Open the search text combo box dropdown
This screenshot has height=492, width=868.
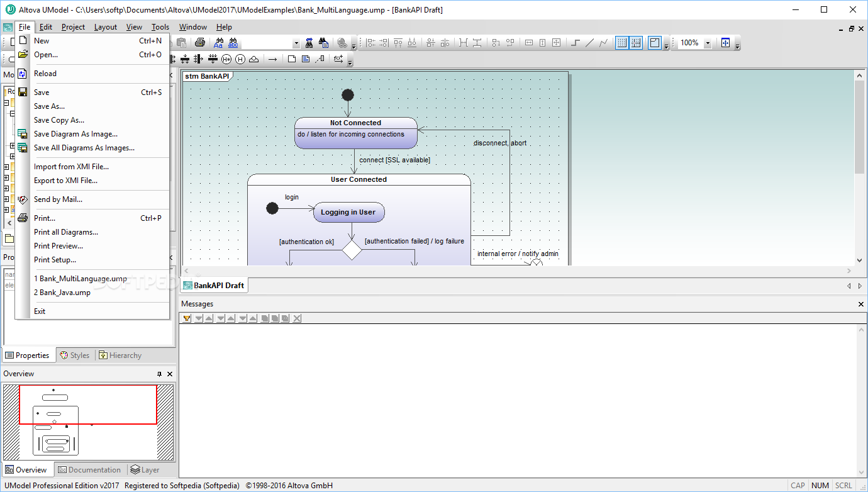click(296, 43)
